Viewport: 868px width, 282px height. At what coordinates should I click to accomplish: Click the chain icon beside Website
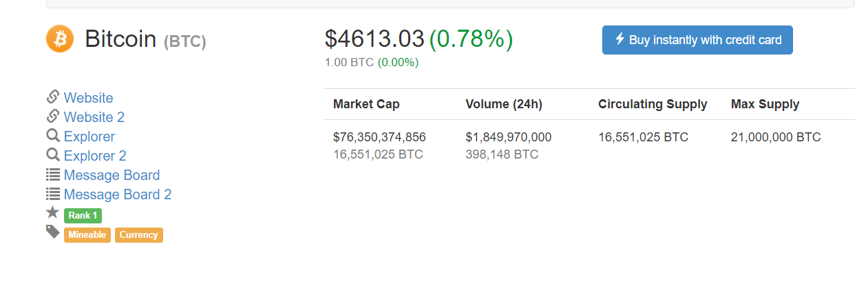coord(53,97)
